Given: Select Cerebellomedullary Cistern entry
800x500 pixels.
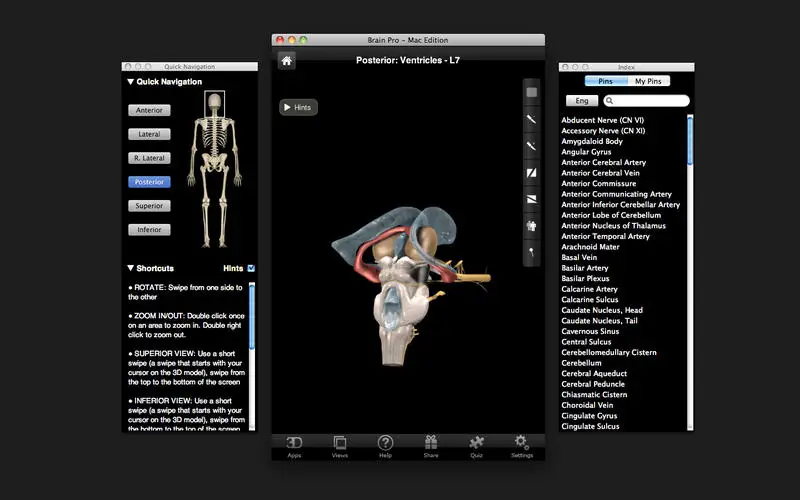Looking at the screenshot, I should [x=609, y=353].
